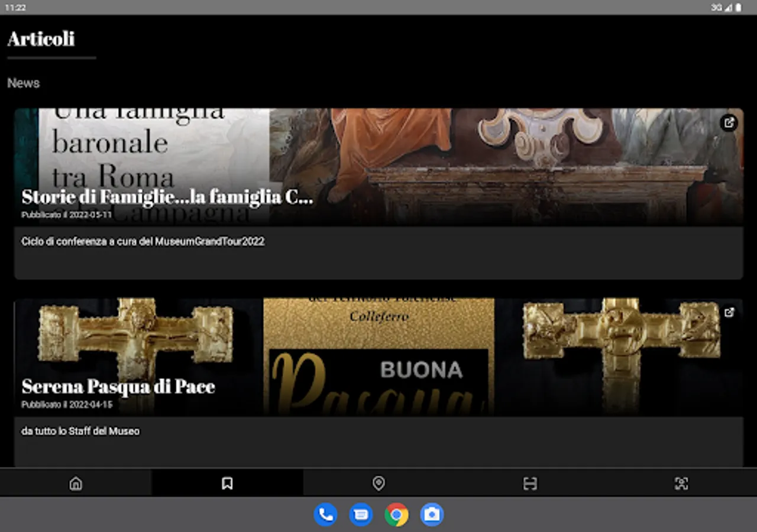757x532 pixels.
Task: Open the Messages app from dock
Action: (361, 514)
